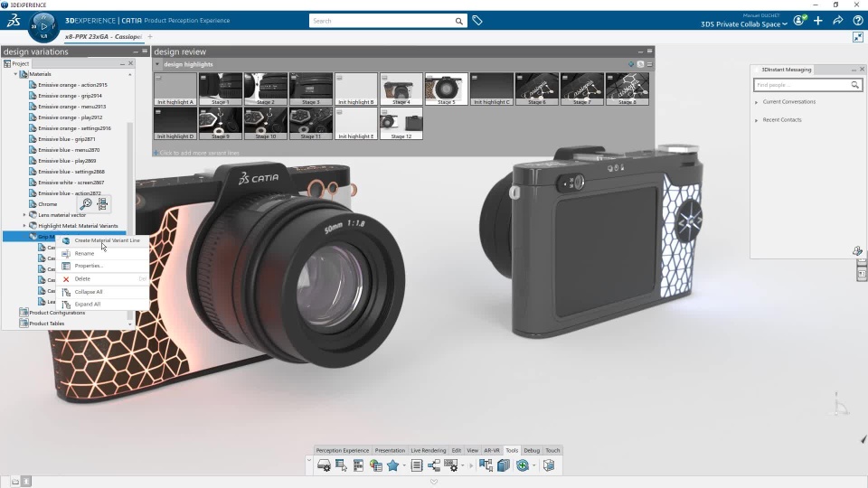Click the 3DS compass logo at top-left
Image resolution: width=868 pixels, height=488 pixels.
point(14,21)
